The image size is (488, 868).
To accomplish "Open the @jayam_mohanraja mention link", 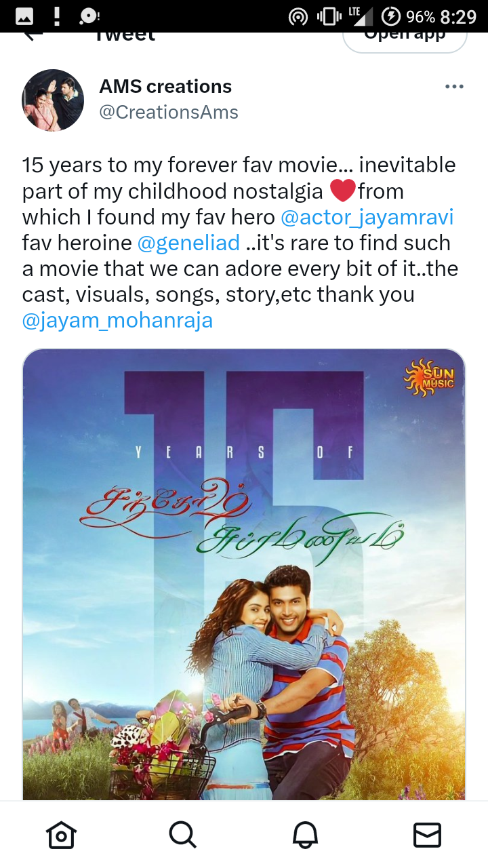I will pyautogui.click(x=117, y=320).
